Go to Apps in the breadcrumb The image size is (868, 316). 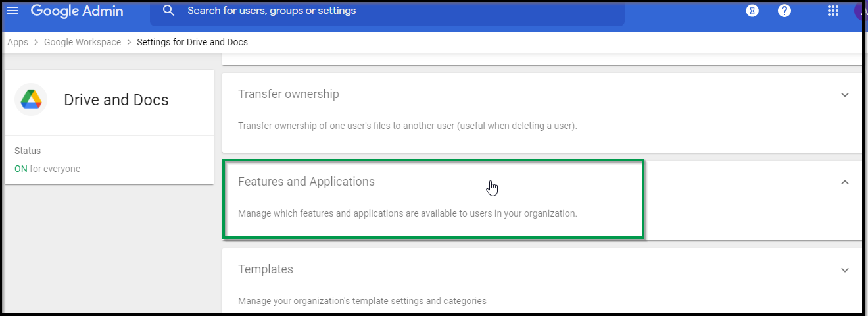pos(18,42)
